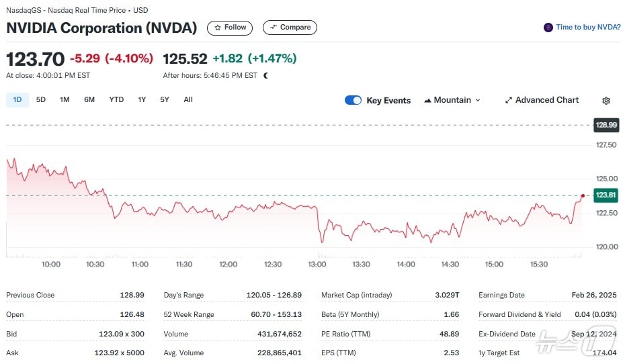
Task: Show the 6M chart range
Action: tap(89, 99)
